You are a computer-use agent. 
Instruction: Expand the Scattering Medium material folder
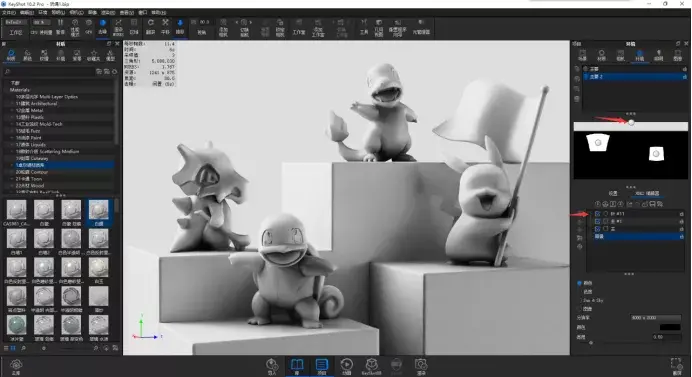(x=11, y=151)
